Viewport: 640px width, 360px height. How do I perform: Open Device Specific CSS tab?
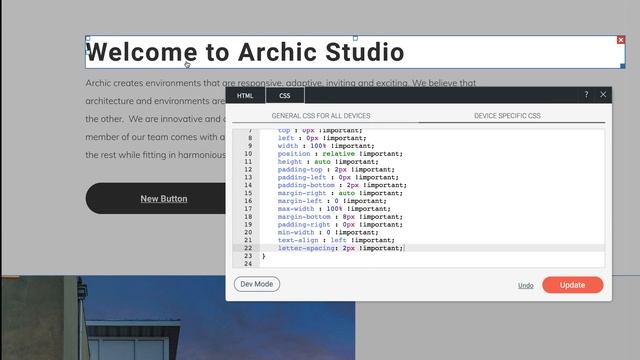click(507, 116)
